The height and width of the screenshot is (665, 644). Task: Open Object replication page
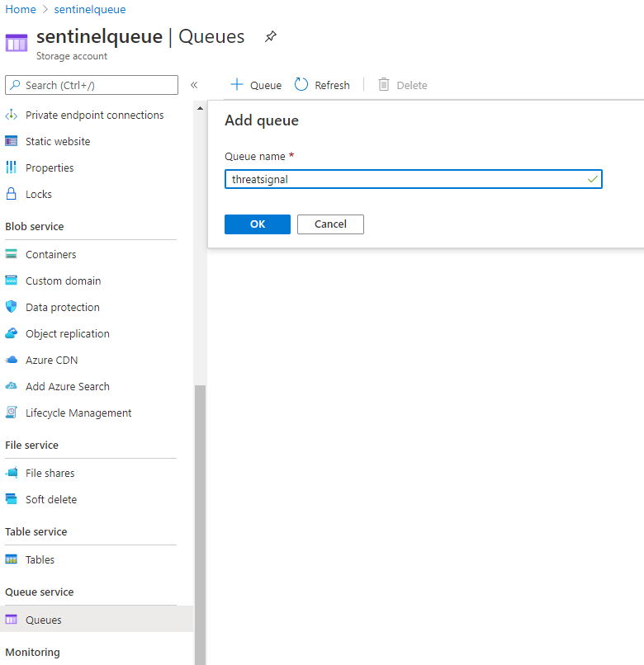click(68, 334)
